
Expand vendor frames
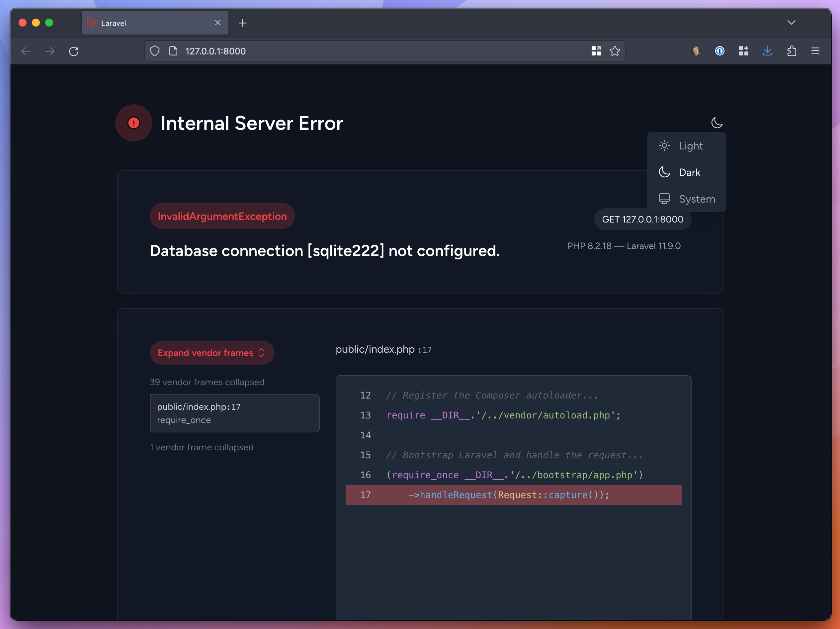(x=211, y=353)
